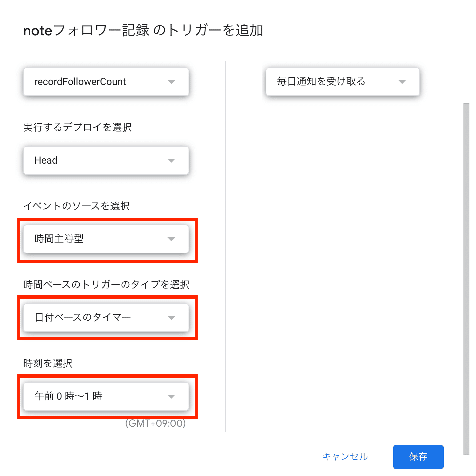The width and height of the screenshot is (476, 476).
Task: Open the time-of-day selector 午前 0 時〜1 時
Action: [x=93, y=396]
